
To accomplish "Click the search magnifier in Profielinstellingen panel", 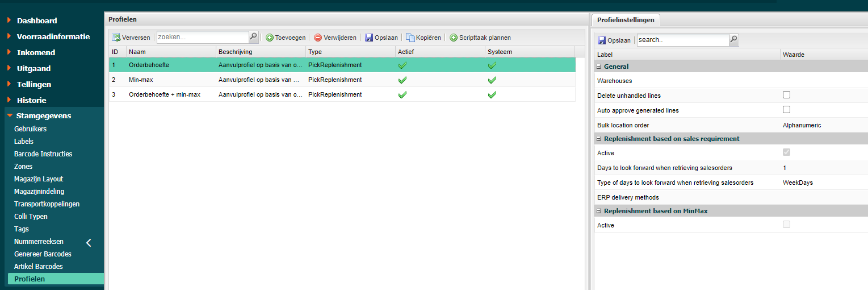I will [733, 40].
